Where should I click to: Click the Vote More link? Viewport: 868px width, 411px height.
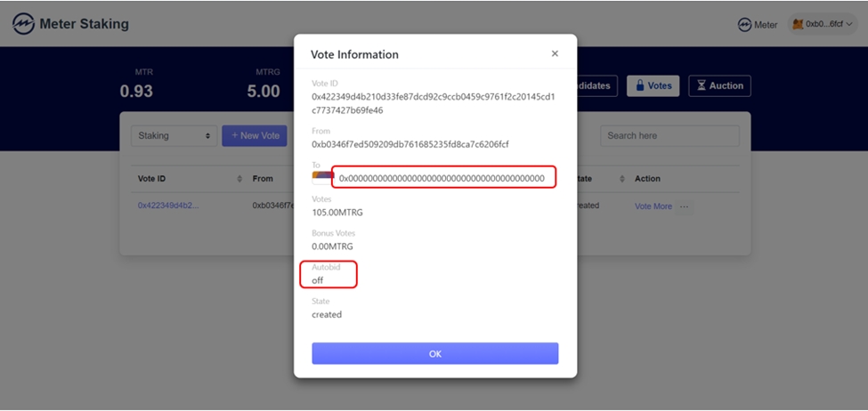click(653, 206)
